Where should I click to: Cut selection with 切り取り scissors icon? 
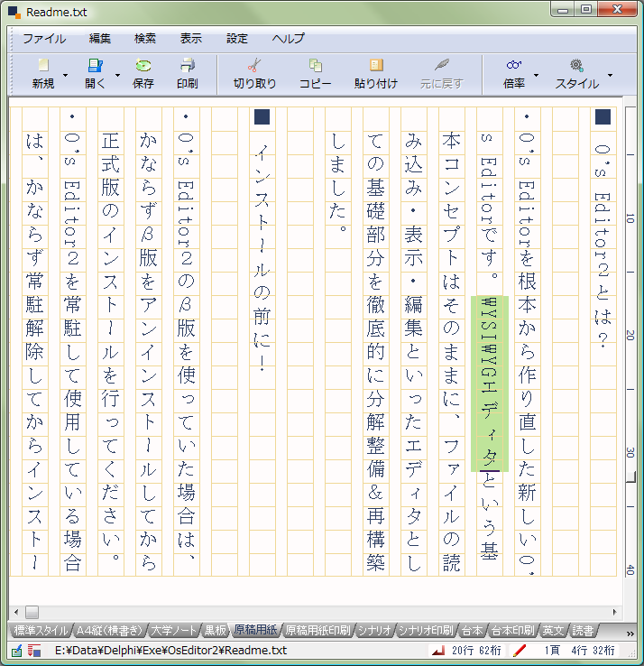click(x=254, y=65)
